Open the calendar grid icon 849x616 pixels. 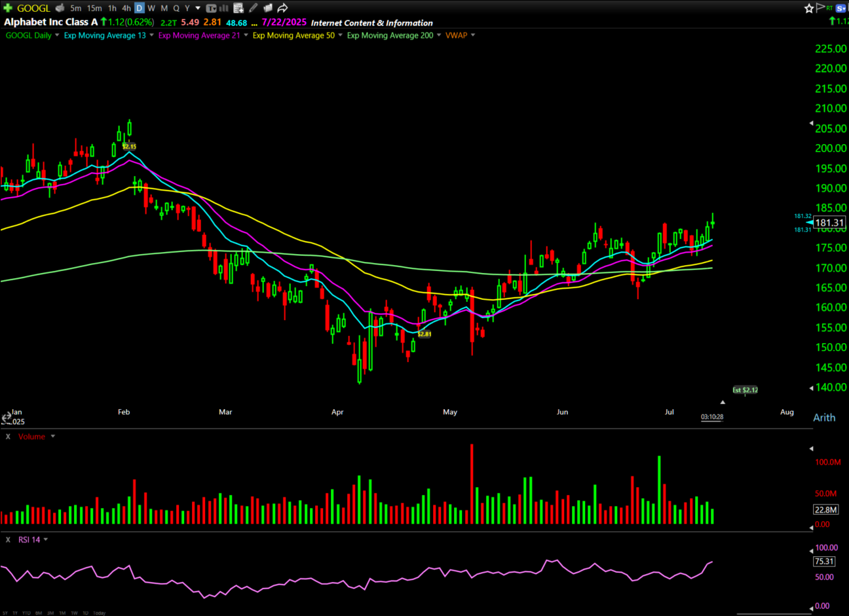tap(238, 8)
